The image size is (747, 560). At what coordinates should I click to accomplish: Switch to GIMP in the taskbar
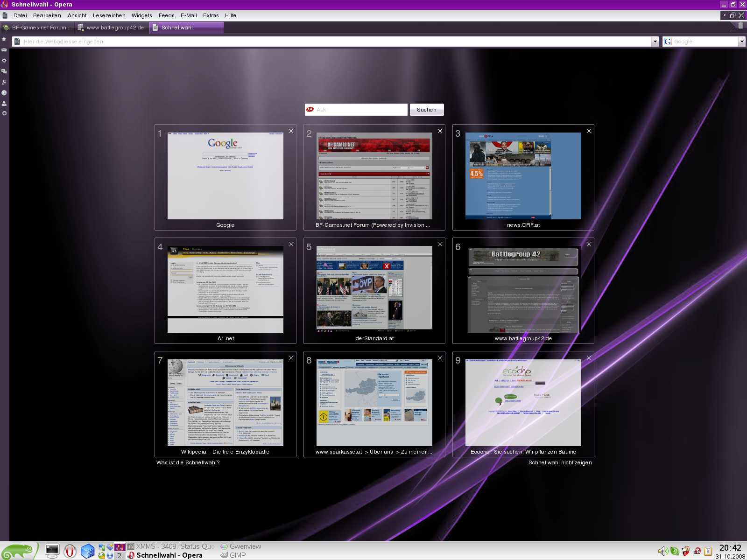(x=233, y=555)
